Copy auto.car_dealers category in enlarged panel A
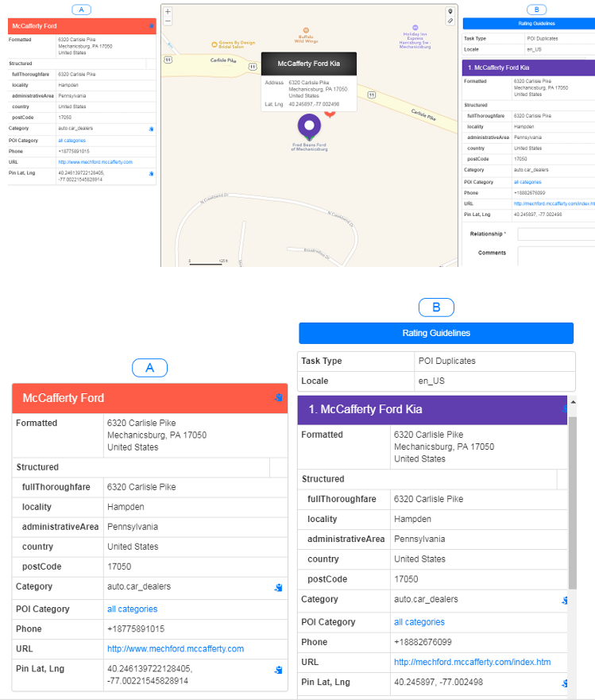The image size is (595, 700). click(278, 587)
